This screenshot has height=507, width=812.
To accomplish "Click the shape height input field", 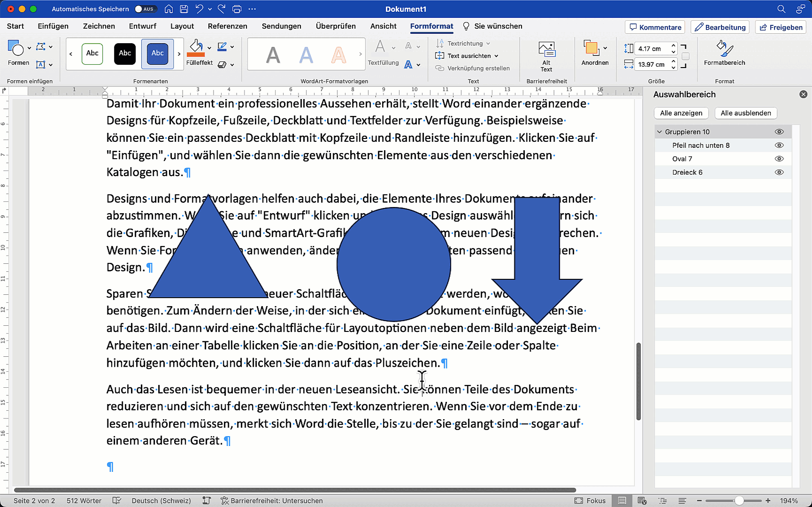I will [x=651, y=48].
